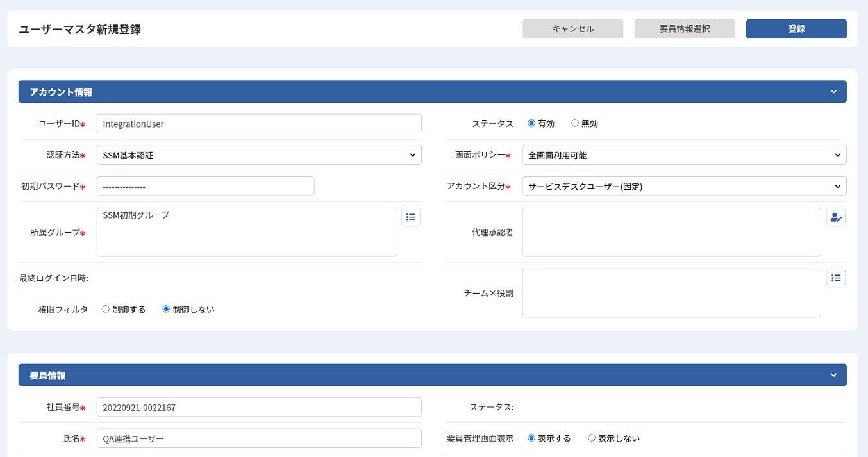Select ステータス 有効 radio button
Image resolution: width=868 pixels, height=457 pixels.
point(531,123)
